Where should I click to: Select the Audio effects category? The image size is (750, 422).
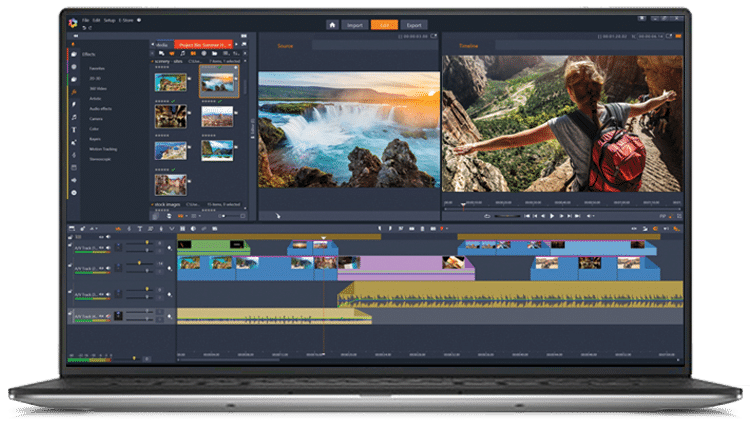100,109
